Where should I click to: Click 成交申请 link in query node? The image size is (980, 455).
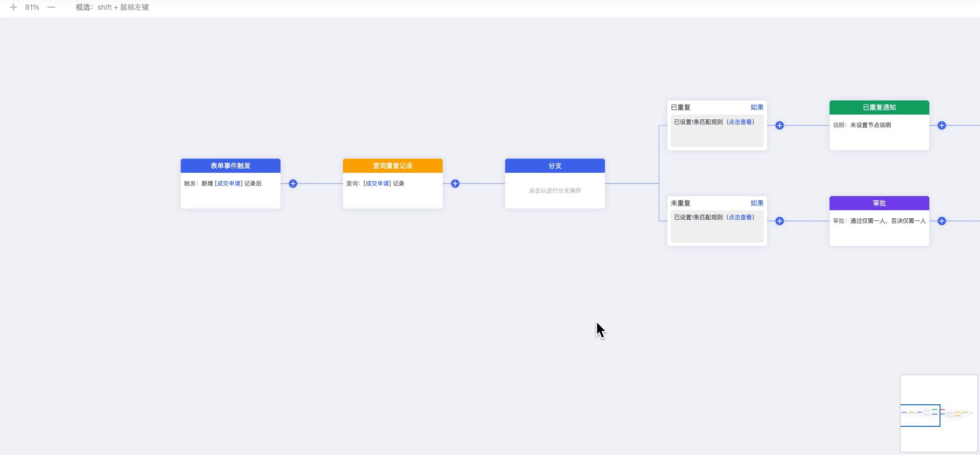pyautogui.click(x=377, y=183)
